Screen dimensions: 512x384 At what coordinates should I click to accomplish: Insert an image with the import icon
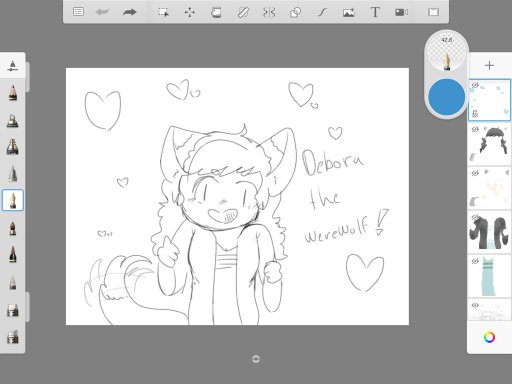click(349, 12)
